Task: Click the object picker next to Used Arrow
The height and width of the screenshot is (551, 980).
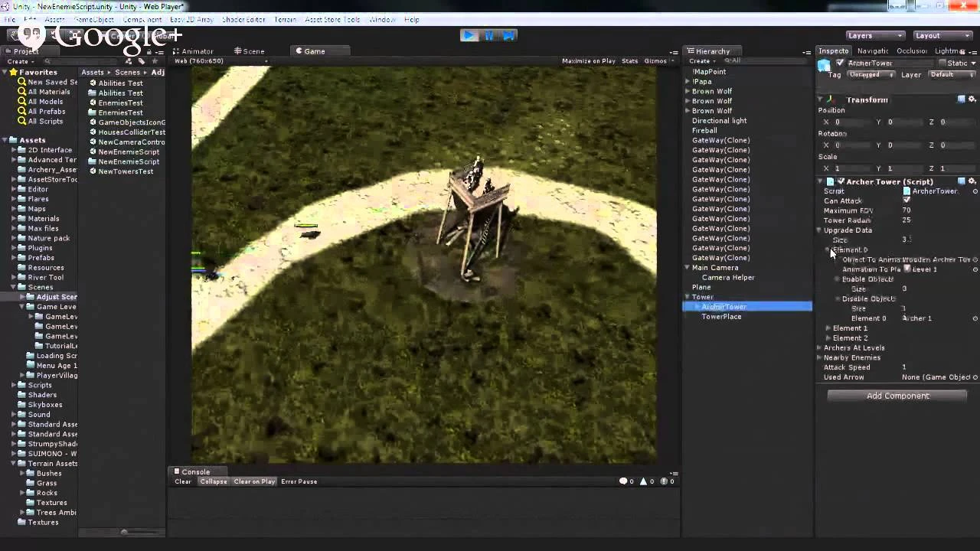Action: [975, 377]
